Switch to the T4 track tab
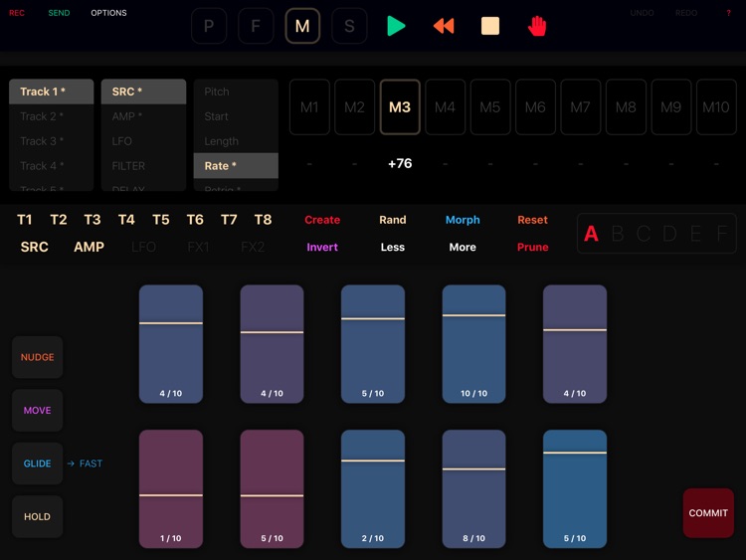This screenshot has width=746, height=560. [126, 220]
